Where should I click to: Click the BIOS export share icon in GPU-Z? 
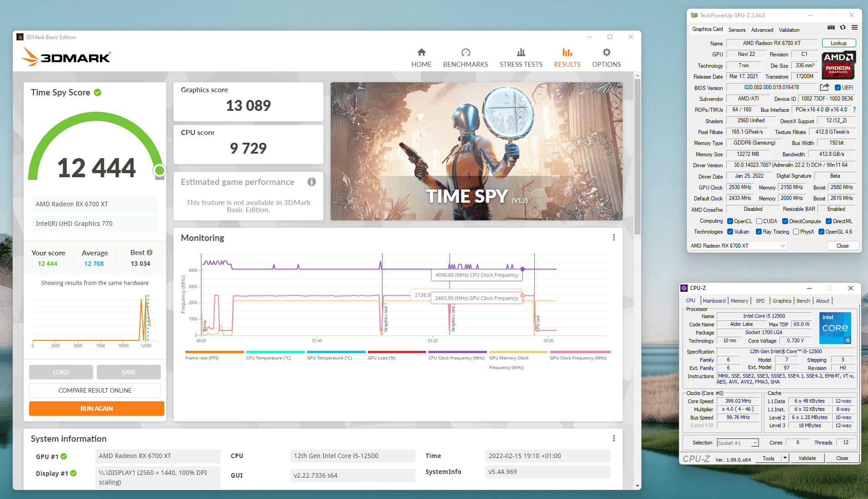(x=824, y=87)
